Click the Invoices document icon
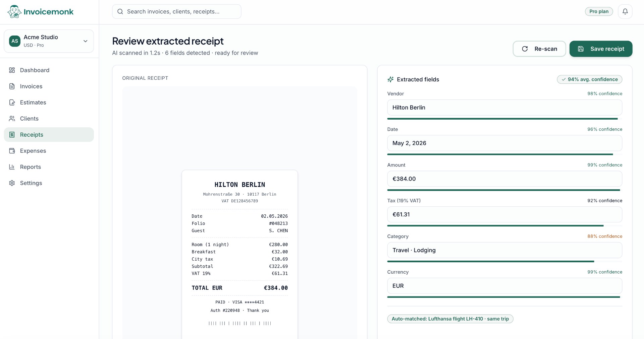 tap(12, 86)
